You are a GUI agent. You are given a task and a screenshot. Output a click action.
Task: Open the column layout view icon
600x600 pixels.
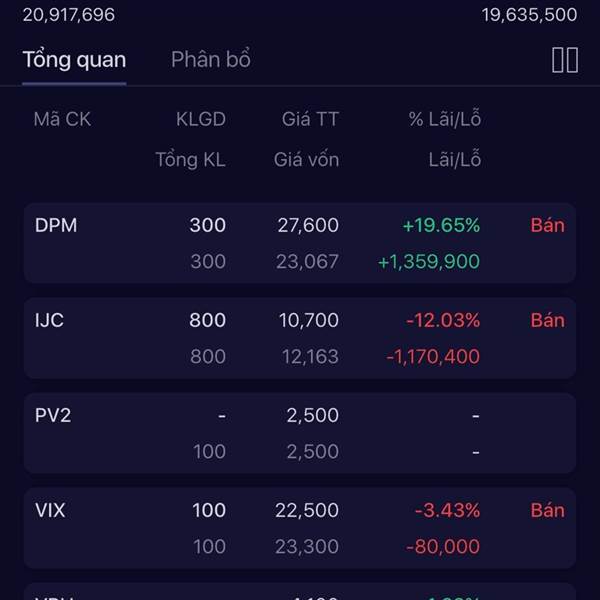pyautogui.click(x=565, y=60)
